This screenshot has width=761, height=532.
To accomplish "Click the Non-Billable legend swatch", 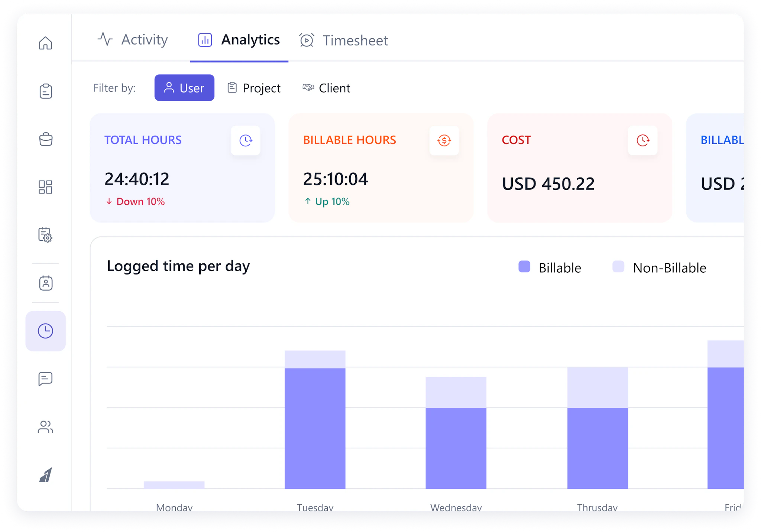I will pos(618,267).
